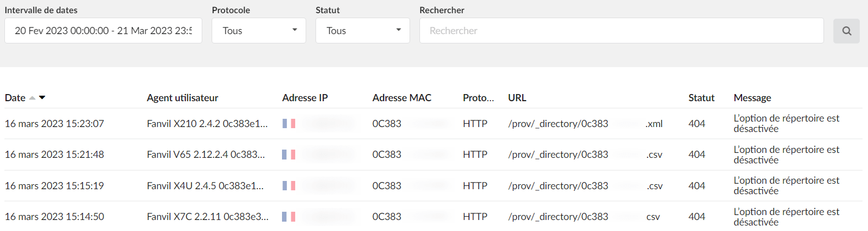The width and height of the screenshot is (868, 231).
Task: Click the descending sort arrow beside Date
Action: tap(42, 98)
